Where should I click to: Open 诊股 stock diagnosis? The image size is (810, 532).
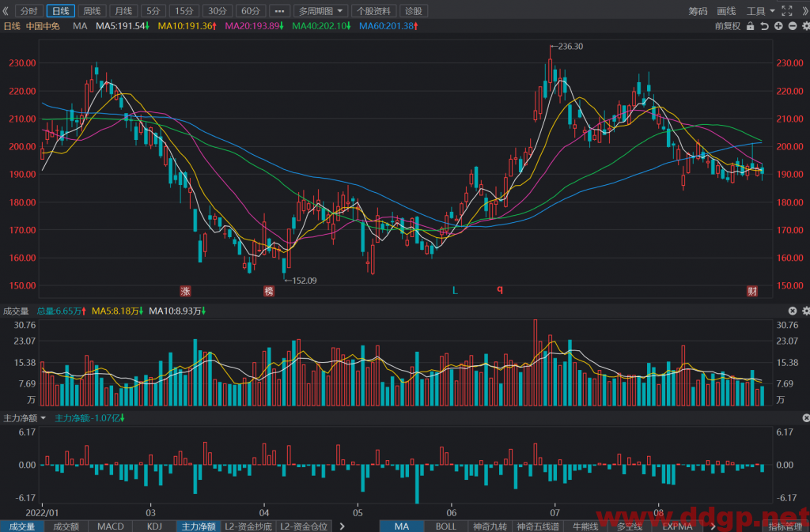413,11
